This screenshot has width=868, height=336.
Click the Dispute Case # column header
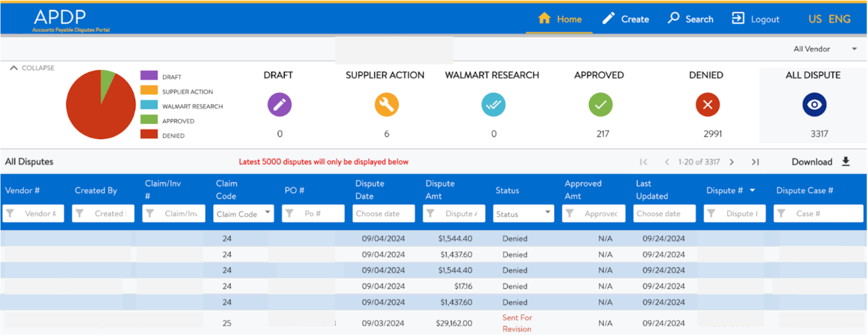pos(805,190)
